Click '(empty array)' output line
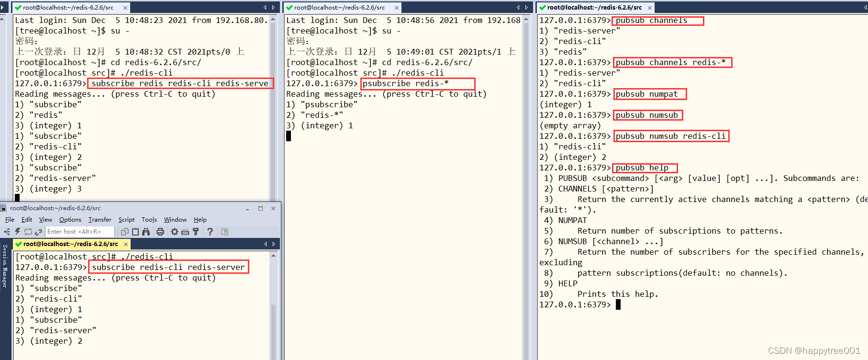This screenshot has width=868, height=360. (x=570, y=125)
